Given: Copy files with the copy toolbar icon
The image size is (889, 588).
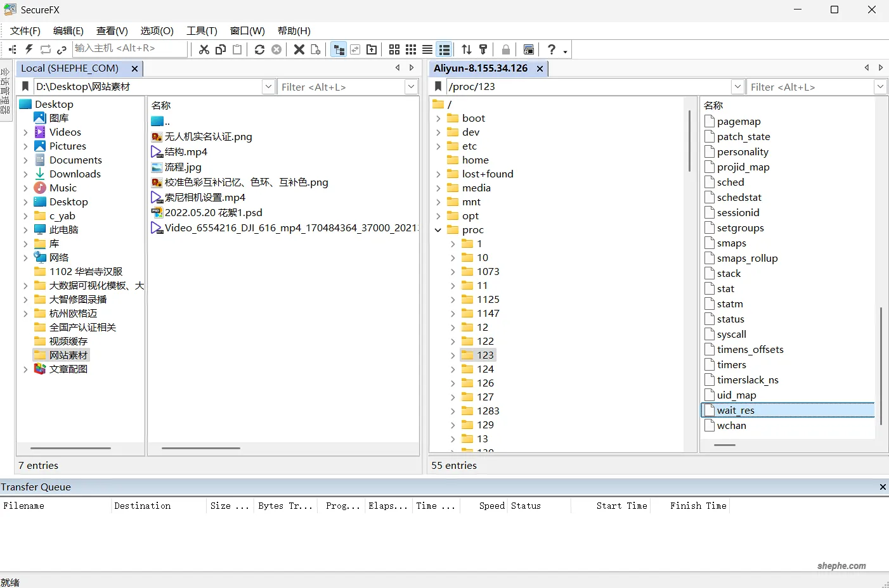Looking at the screenshot, I should 221,49.
